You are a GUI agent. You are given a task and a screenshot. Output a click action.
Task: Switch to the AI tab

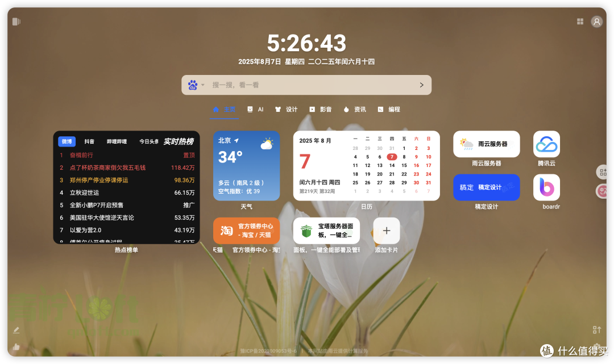point(255,110)
